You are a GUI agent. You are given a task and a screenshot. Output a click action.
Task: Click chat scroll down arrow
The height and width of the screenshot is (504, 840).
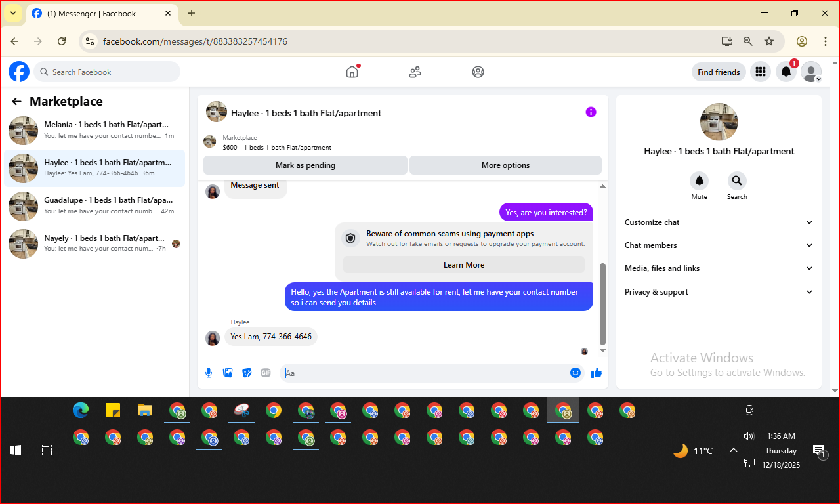(x=603, y=351)
